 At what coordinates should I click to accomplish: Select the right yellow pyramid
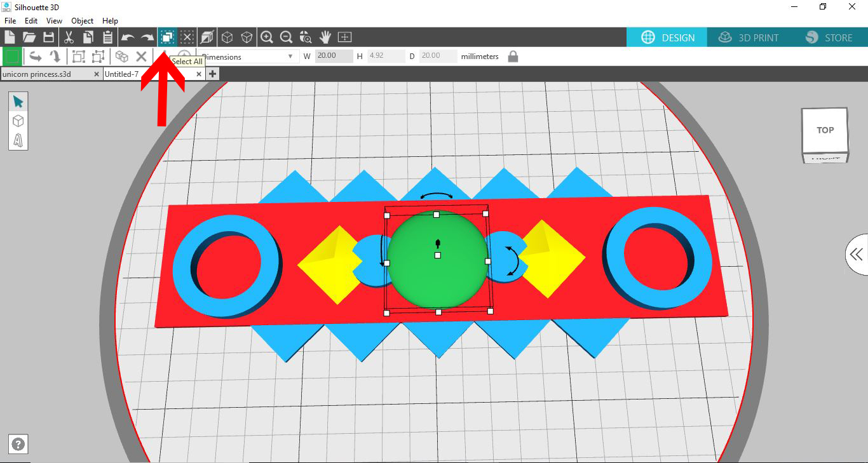(x=552, y=258)
